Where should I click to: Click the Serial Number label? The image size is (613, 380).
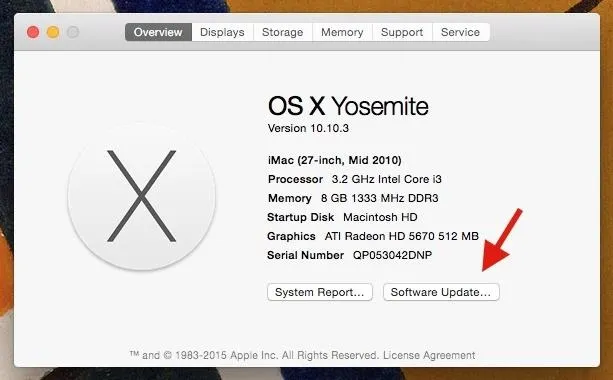(305, 255)
